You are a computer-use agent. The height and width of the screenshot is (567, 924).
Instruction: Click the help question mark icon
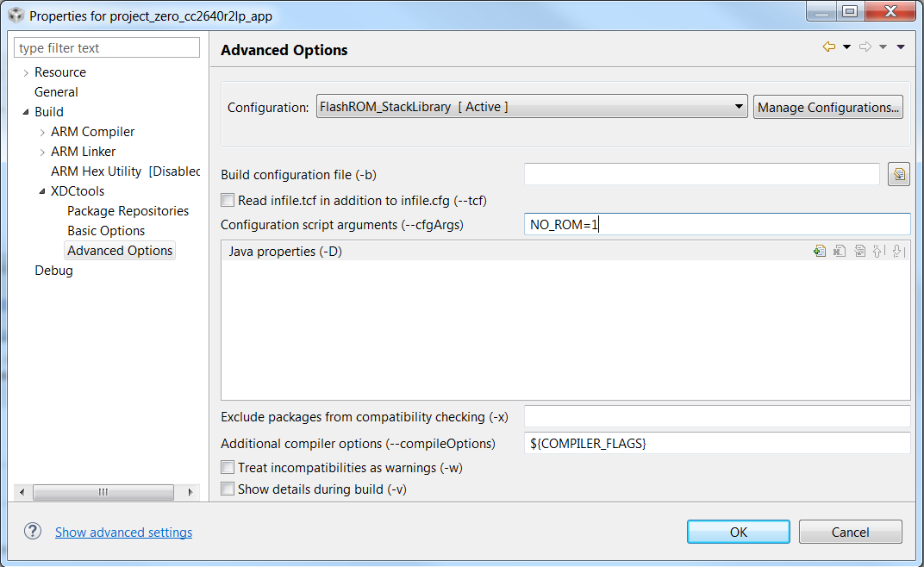[x=33, y=532]
